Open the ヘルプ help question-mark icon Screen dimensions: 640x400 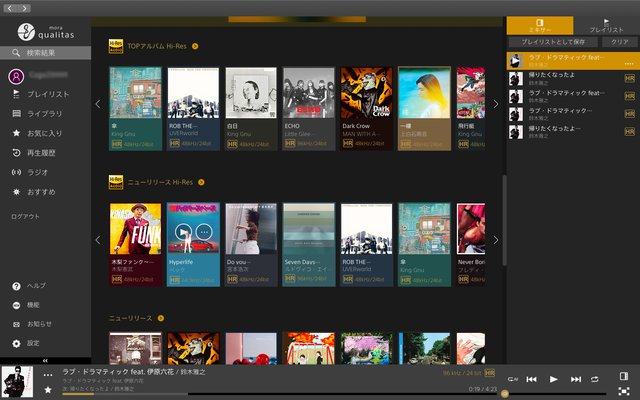(16, 286)
